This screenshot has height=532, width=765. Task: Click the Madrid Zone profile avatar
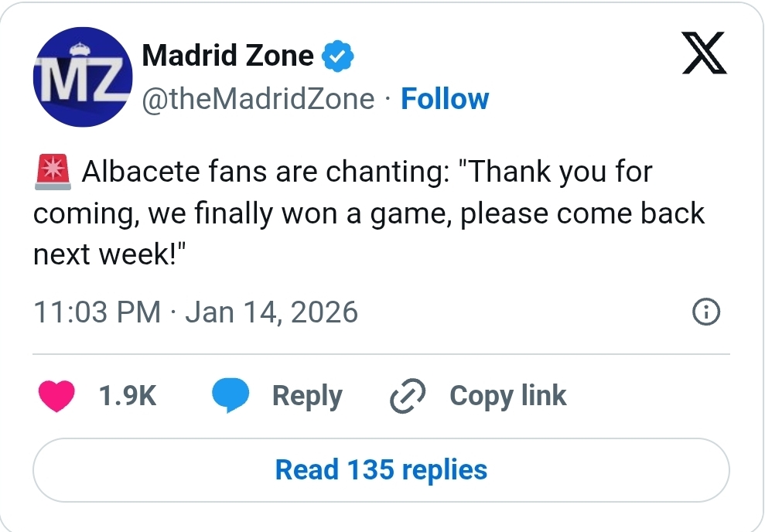click(x=80, y=77)
